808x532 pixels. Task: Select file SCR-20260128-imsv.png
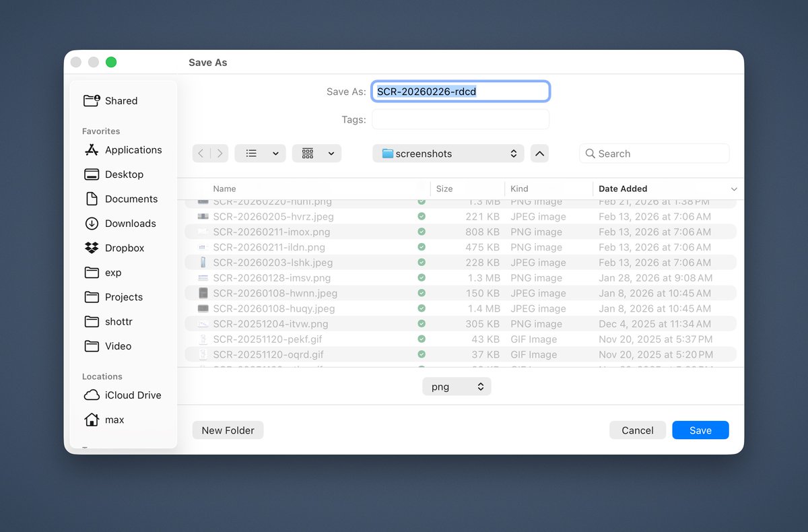click(x=460, y=278)
